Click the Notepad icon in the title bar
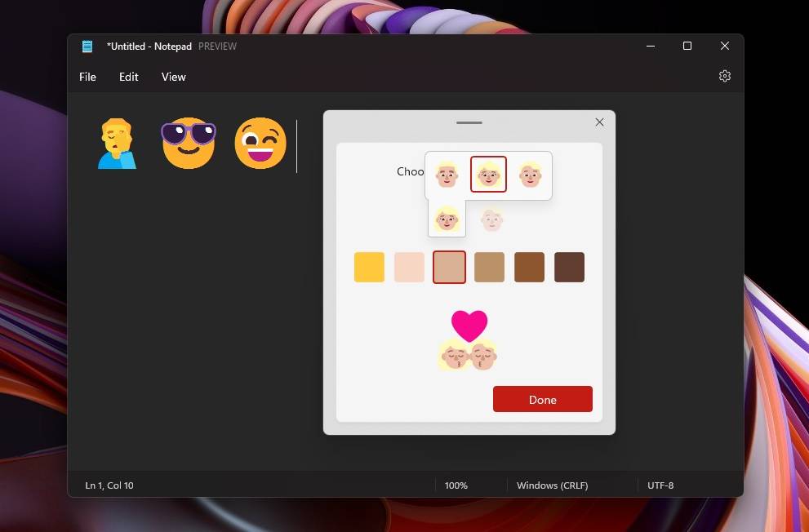Screen dimensions: 809x532 coord(87,47)
